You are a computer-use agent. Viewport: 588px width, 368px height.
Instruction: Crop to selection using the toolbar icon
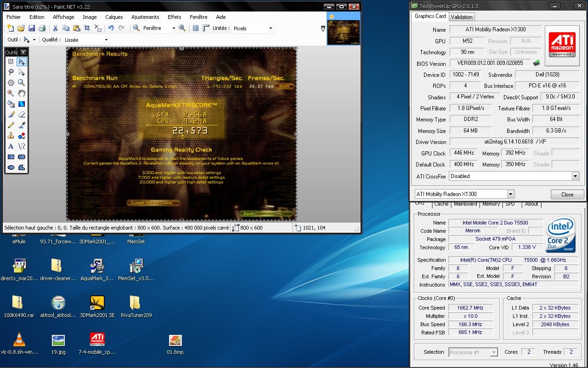pos(87,28)
